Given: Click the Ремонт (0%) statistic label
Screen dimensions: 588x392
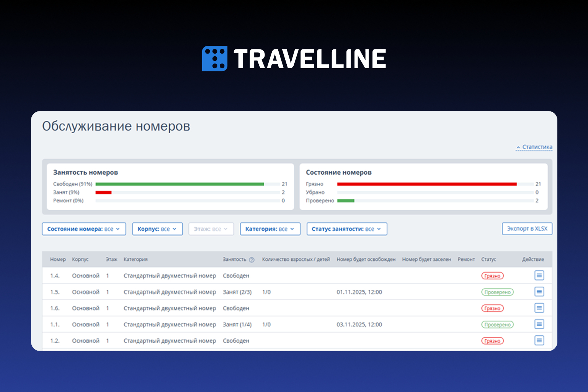Looking at the screenshot, I should tap(68, 201).
